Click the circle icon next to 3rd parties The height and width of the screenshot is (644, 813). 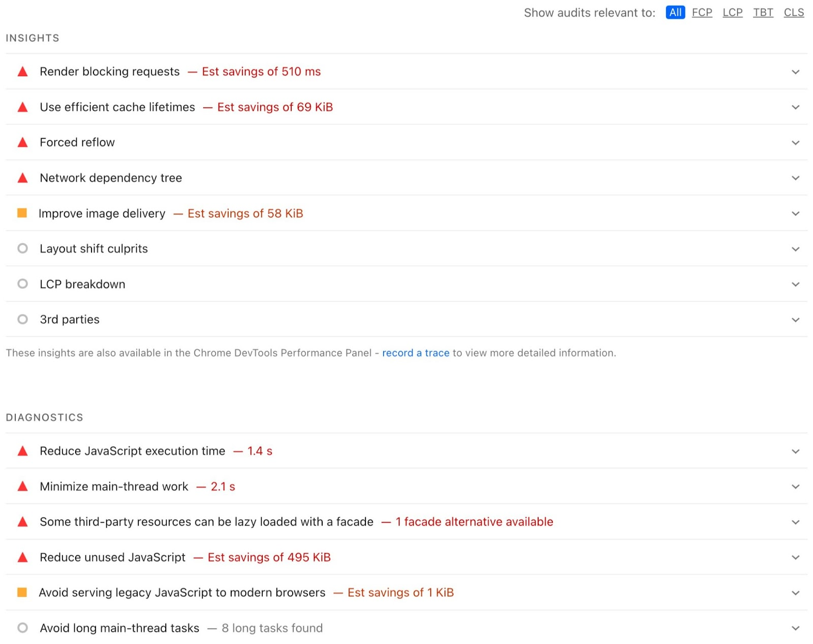tap(22, 319)
